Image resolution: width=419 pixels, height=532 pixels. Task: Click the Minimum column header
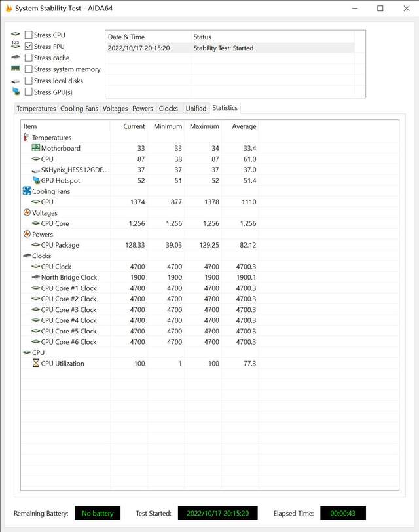click(166, 126)
